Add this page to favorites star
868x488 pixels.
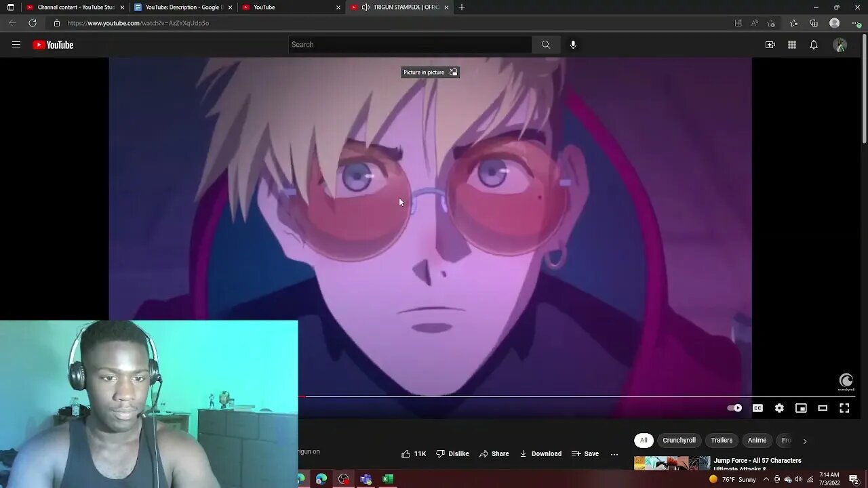click(x=771, y=23)
